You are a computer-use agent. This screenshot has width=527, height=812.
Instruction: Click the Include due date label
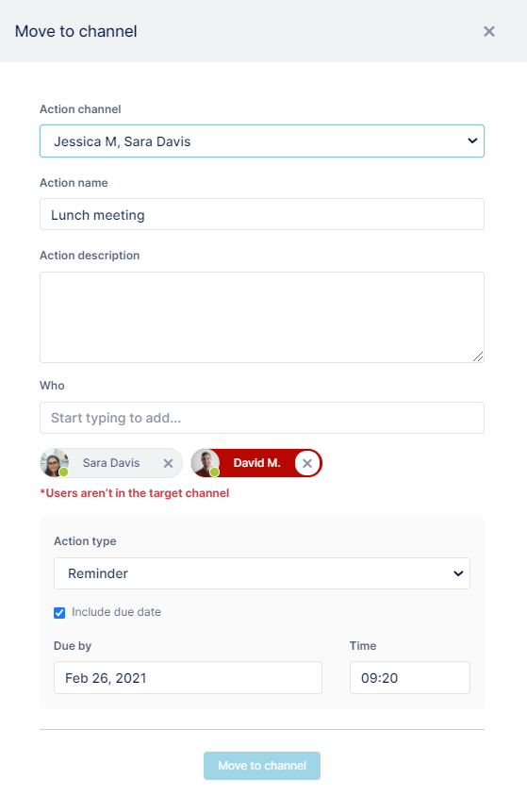point(117,612)
